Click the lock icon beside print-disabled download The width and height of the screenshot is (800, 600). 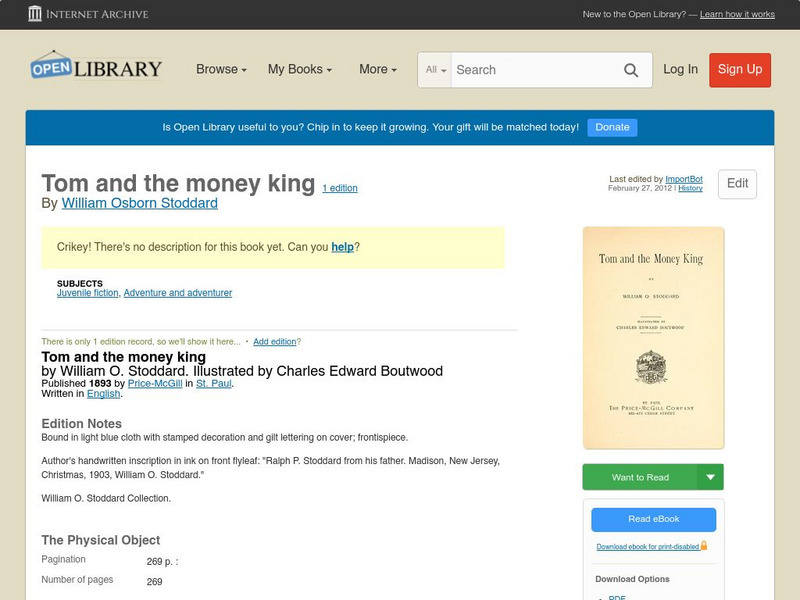704,546
